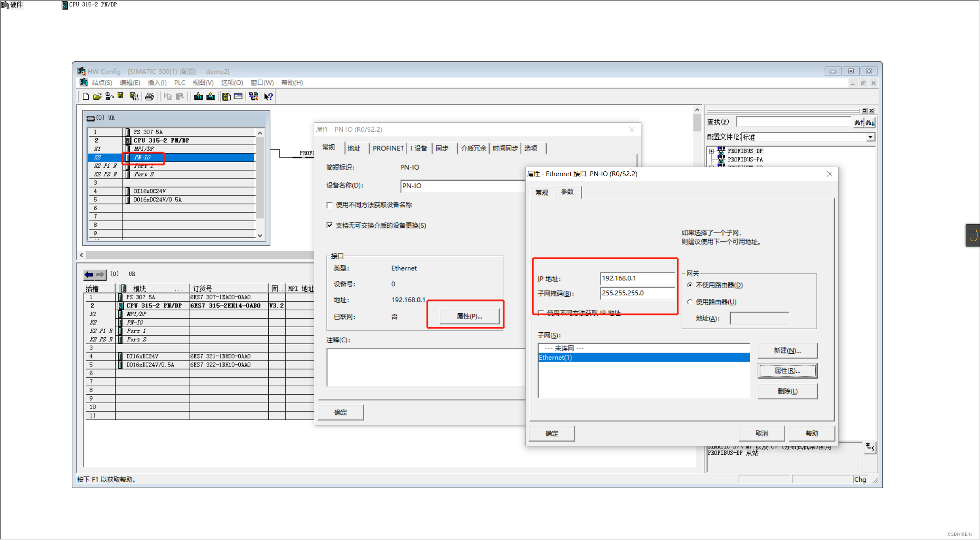Uncheck device replacement without exchangeable medium
980x540 pixels.
(329, 225)
